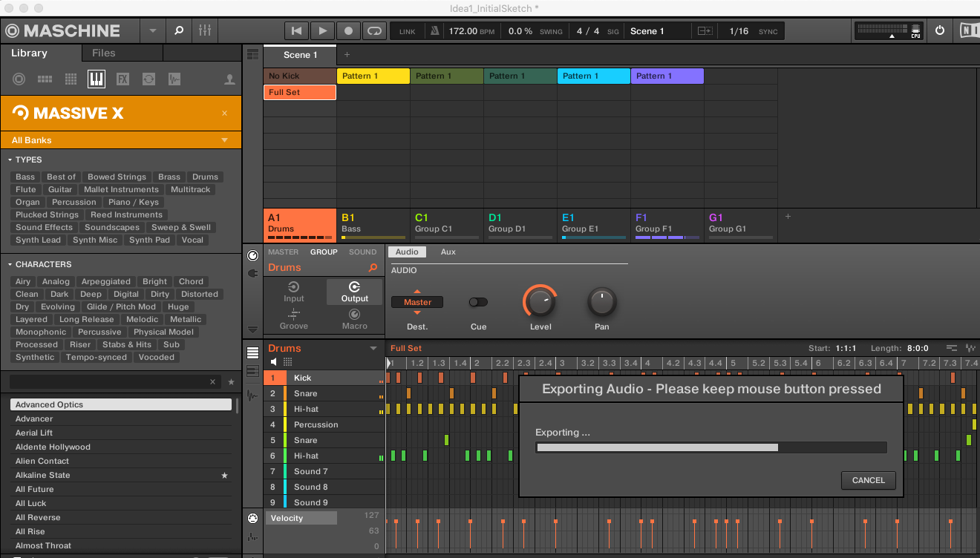Select the One-shots waveform icon in Library

pos(174,79)
